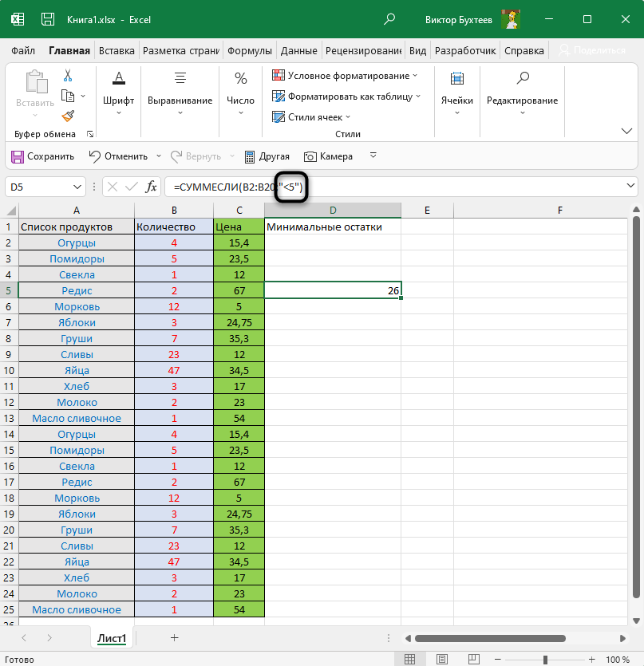
Task: Click the Отменить undo button
Action: coord(118,156)
